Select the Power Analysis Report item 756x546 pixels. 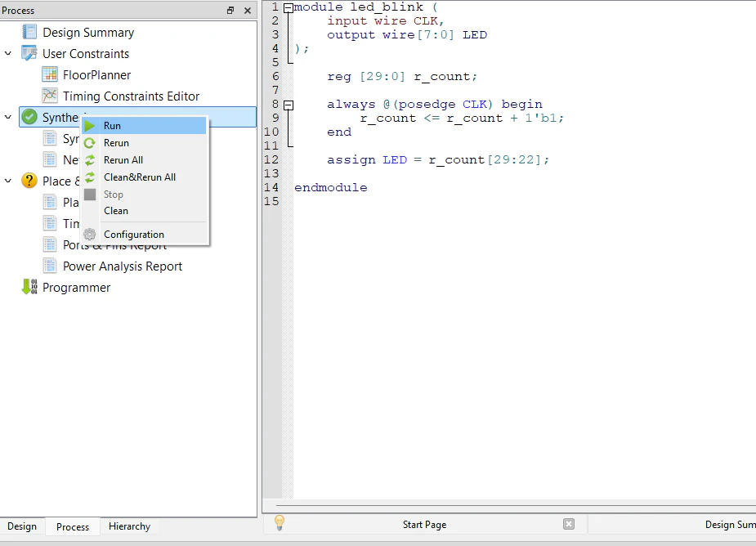[123, 266]
